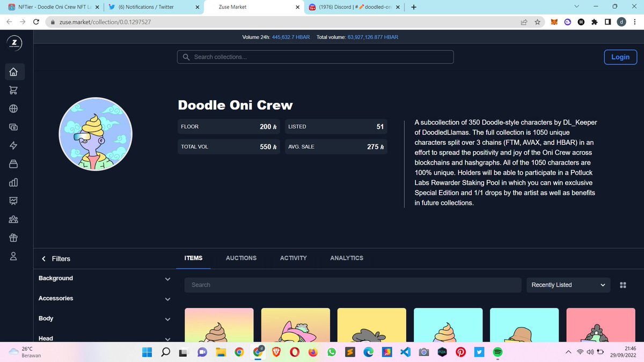Focus the Search collections field
Image resolution: width=644 pixels, height=362 pixels.
click(x=315, y=57)
